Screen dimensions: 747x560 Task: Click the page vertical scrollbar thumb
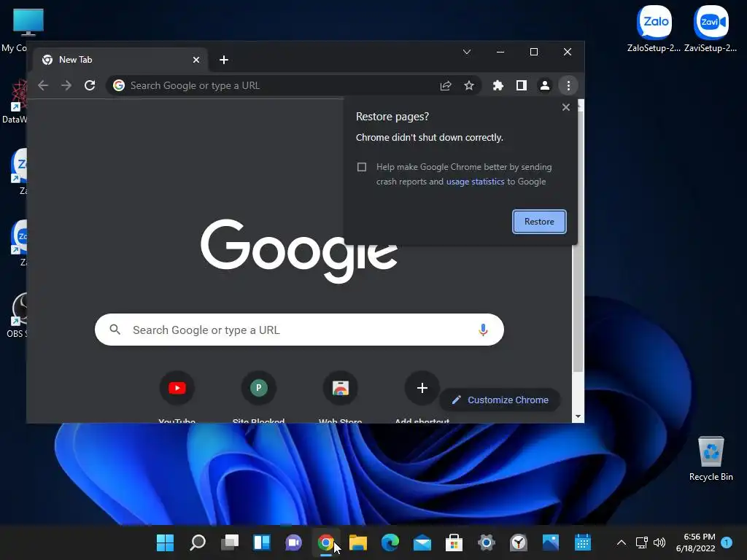point(578,242)
